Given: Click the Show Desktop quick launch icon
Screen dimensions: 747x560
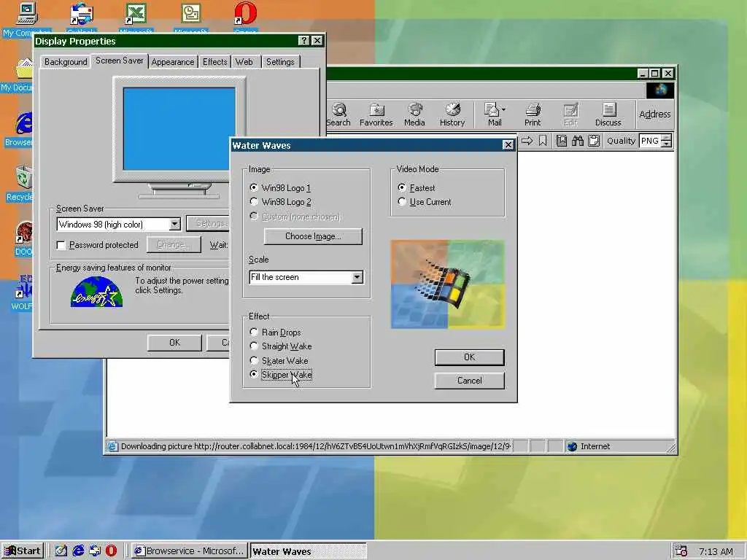Looking at the screenshot, I should point(61,551).
